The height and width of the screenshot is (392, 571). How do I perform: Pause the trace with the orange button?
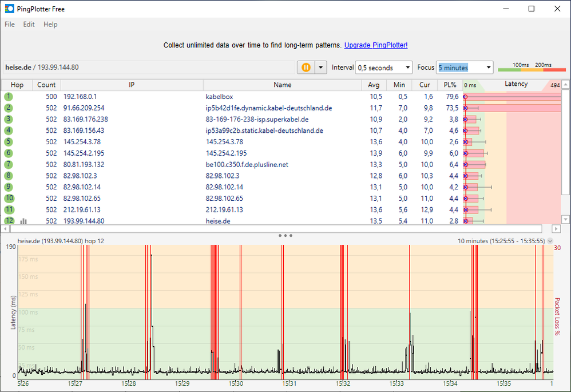coord(306,68)
